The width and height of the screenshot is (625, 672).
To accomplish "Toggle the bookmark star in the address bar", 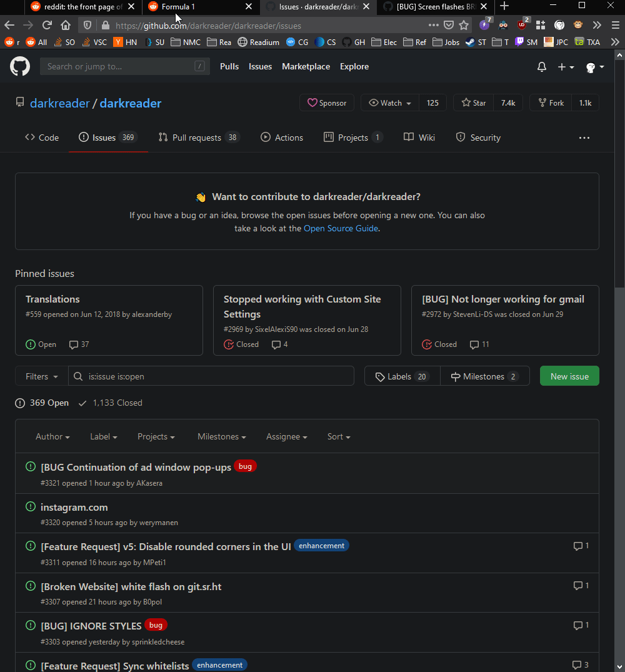I will coord(464,26).
